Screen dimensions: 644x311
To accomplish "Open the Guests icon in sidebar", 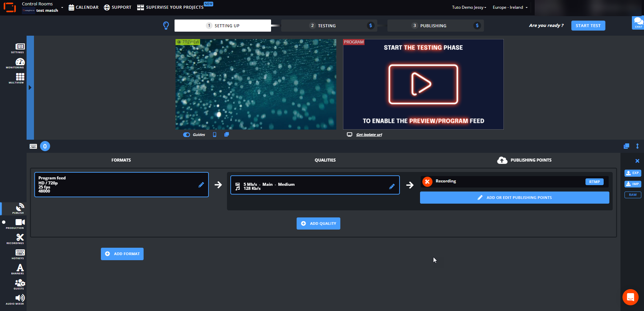I will [20, 284].
